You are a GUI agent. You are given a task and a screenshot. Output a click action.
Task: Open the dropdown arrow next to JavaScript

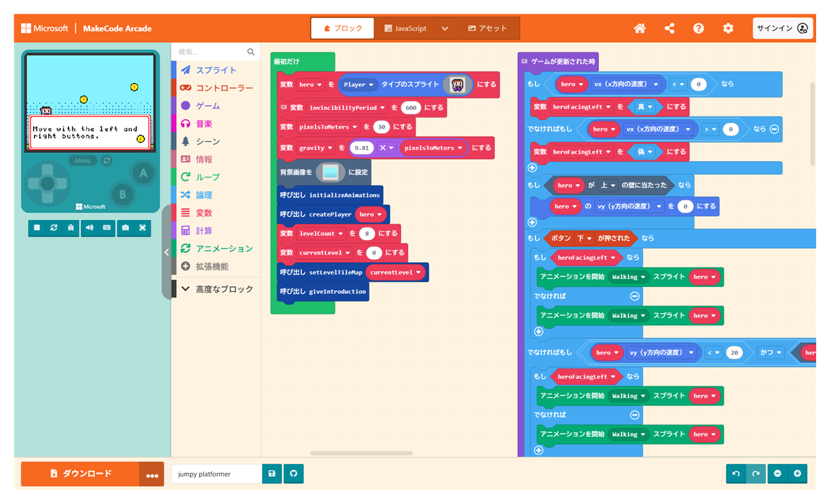coord(445,28)
